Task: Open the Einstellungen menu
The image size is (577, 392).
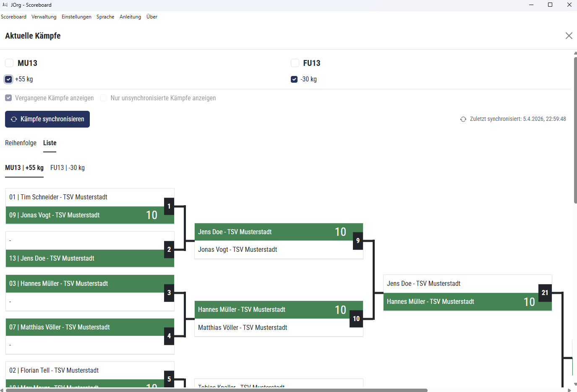Action: [x=76, y=17]
